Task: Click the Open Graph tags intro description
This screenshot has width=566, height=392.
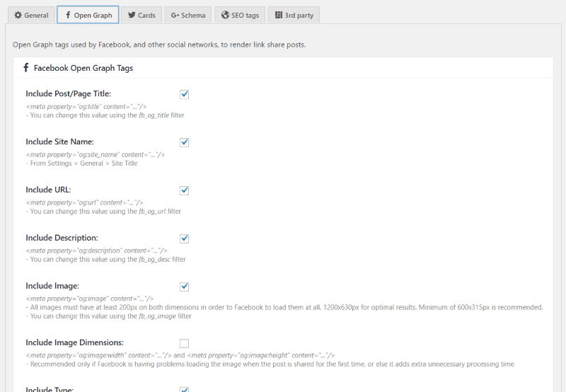Action: coord(159,45)
